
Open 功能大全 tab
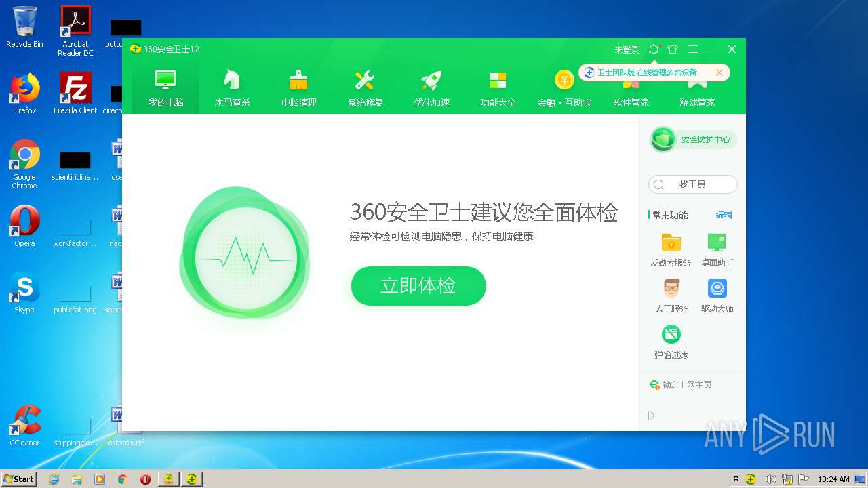point(498,88)
